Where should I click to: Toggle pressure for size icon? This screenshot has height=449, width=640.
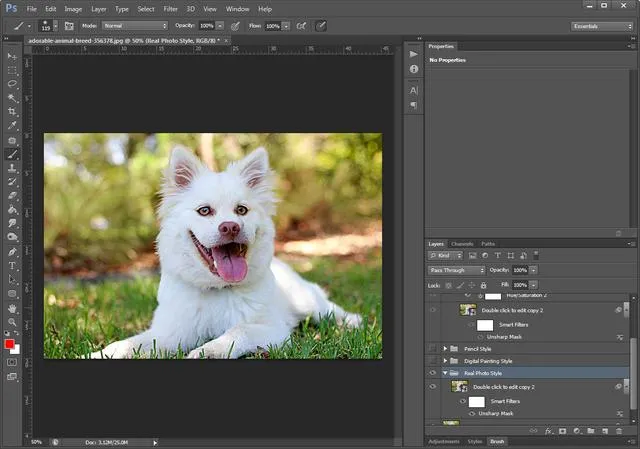tap(321, 26)
